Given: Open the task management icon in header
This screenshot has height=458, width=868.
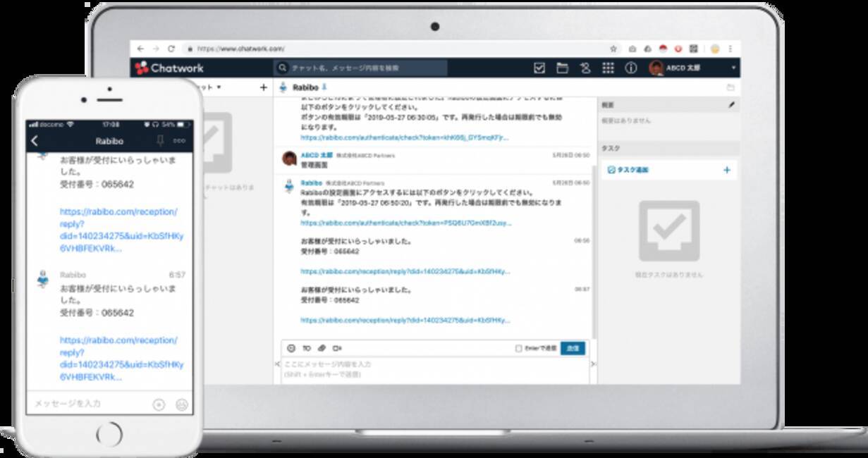Looking at the screenshot, I should [539, 68].
